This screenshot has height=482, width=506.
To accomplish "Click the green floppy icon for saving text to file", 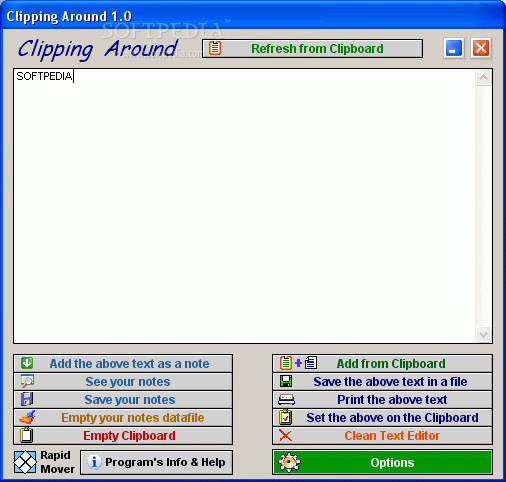I will [286, 381].
